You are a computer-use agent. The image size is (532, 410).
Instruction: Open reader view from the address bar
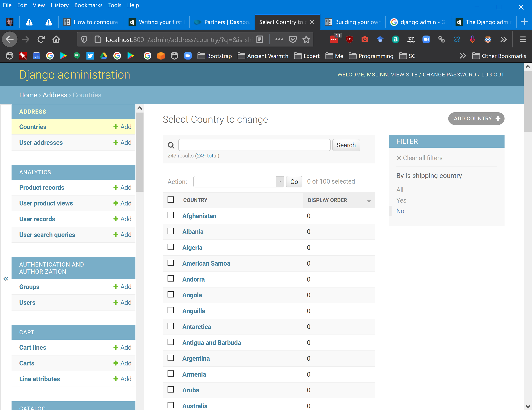260,39
